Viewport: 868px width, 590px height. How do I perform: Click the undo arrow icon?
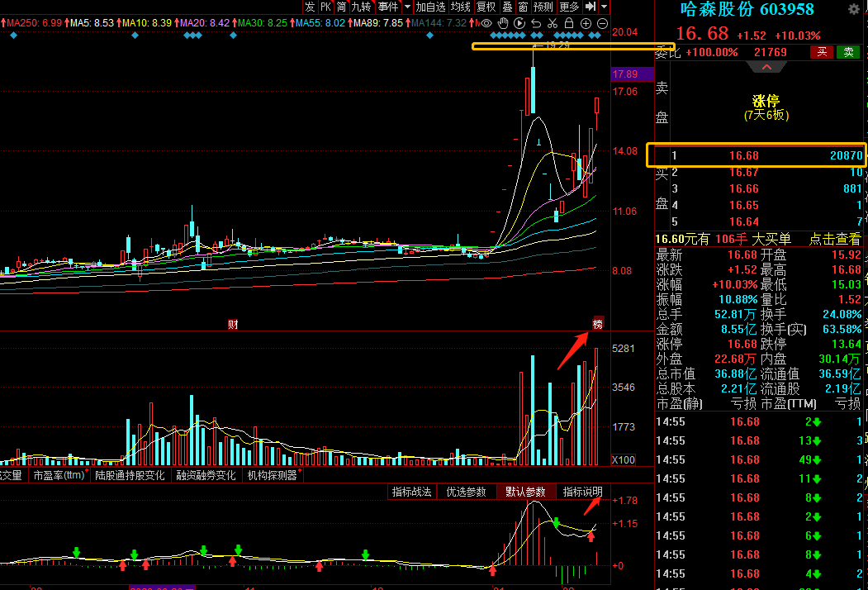click(x=536, y=23)
